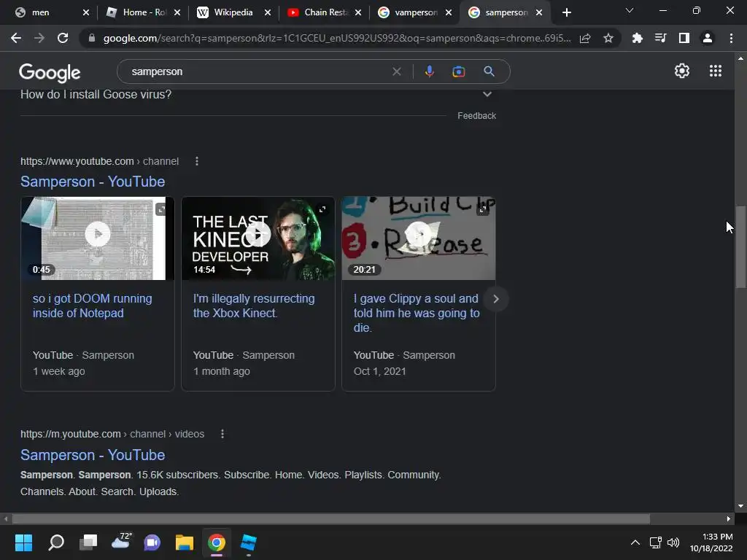Open options for www.youtube.com channel result
The height and width of the screenshot is (560, 747).
(x=197, y=161)
